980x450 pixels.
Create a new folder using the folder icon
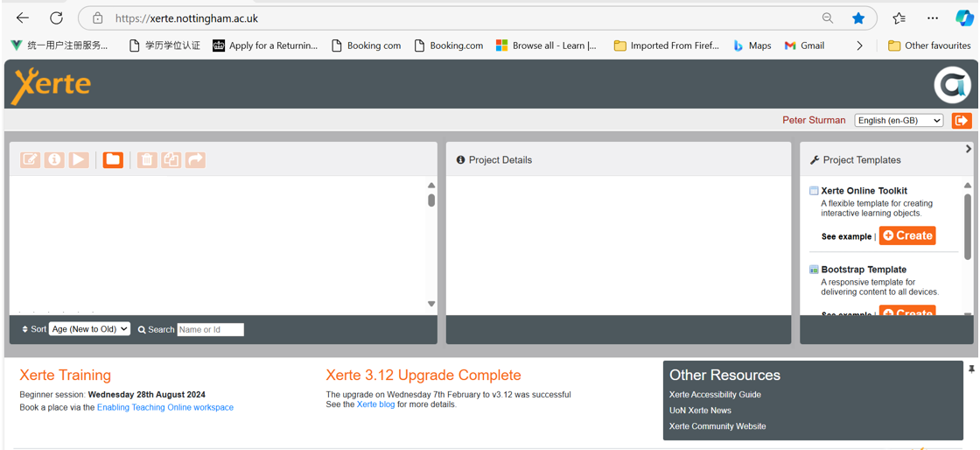(113, 160)
